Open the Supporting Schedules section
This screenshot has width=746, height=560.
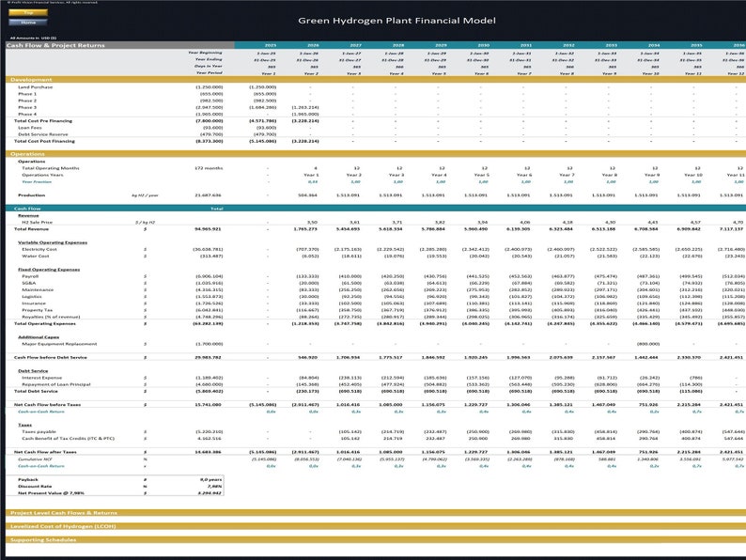pos(376,539)
